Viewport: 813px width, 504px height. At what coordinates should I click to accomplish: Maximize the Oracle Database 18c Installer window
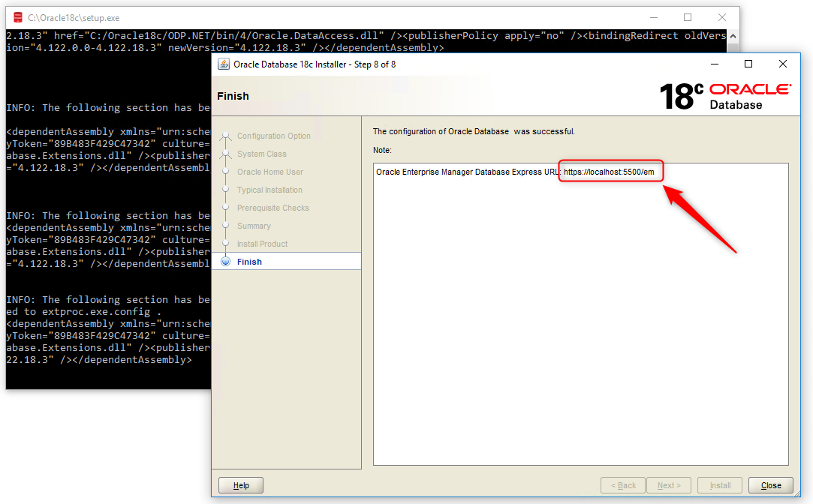(748, 64)
